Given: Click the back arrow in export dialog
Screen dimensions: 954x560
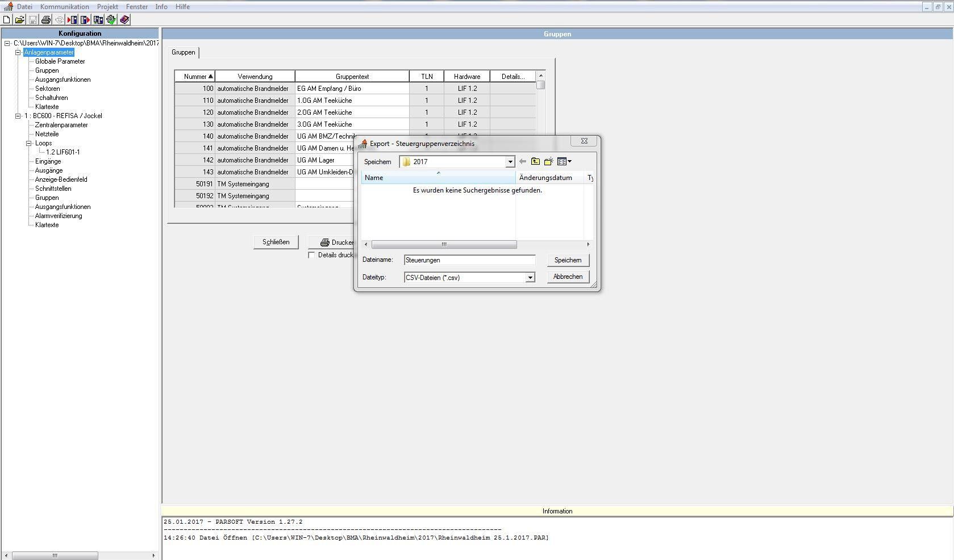Looking at the screenshot, I should pyautogui.click(x=523, y=162).
